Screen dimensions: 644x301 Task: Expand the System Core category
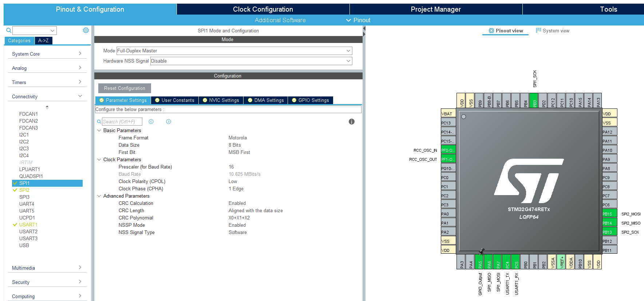47,54
